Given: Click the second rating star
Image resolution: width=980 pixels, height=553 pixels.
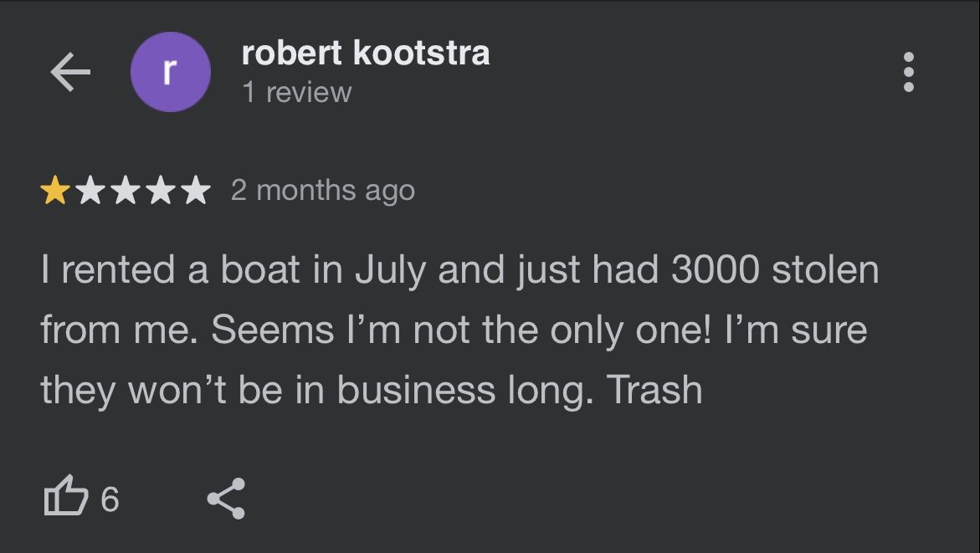Looking at the screenshot, I should (90, 190).
